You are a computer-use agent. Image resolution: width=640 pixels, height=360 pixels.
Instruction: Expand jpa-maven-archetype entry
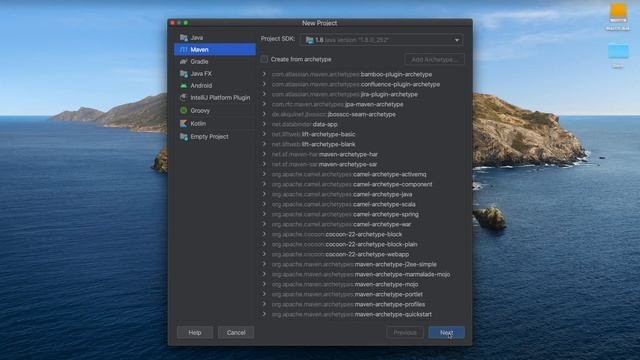(x=264, y=104)
